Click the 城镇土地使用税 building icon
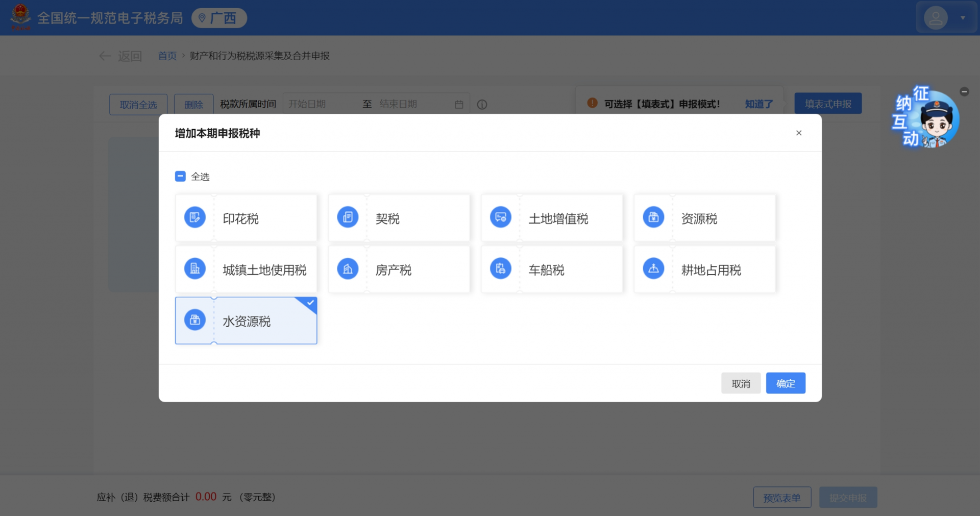The image size is (980, 516). tap(194, 269)
